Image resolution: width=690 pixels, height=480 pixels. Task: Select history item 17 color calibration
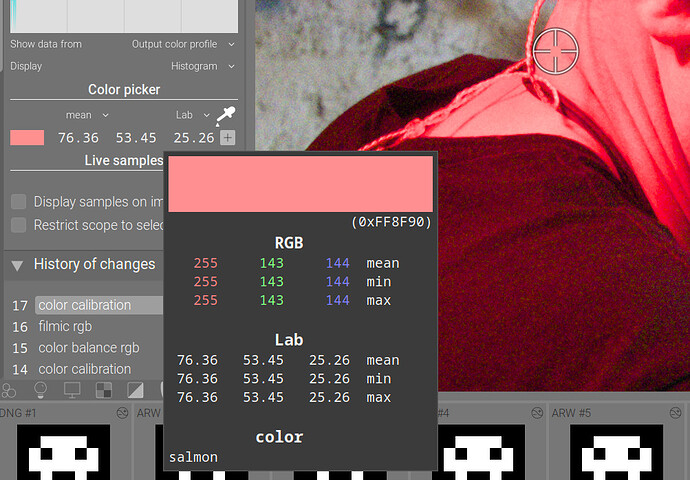pyautogui.click(x=99, y=305)
